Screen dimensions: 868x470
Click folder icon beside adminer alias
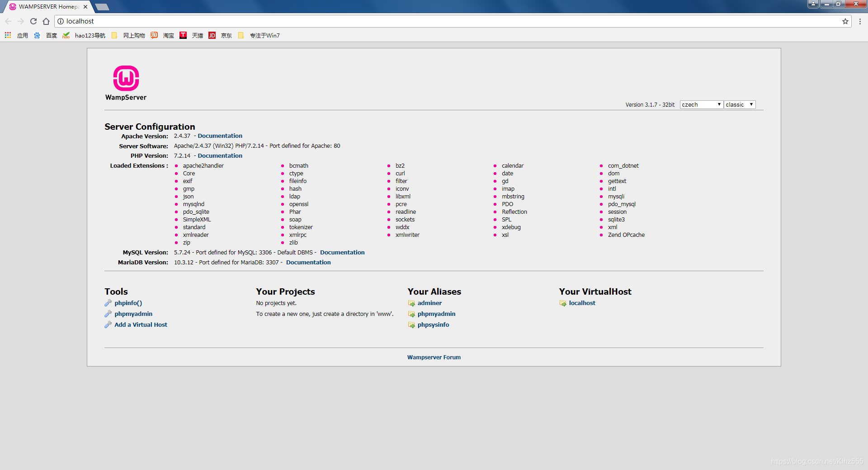coord(411,303)
